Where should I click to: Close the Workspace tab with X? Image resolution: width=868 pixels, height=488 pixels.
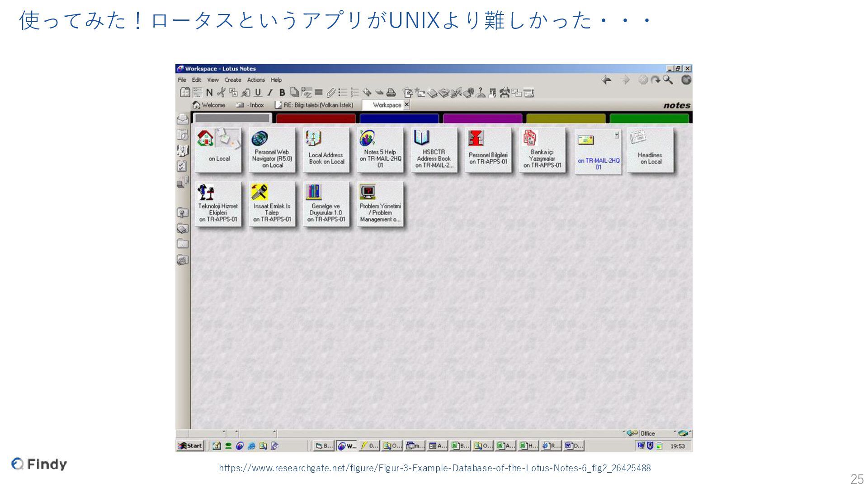[x=406, y=104]
